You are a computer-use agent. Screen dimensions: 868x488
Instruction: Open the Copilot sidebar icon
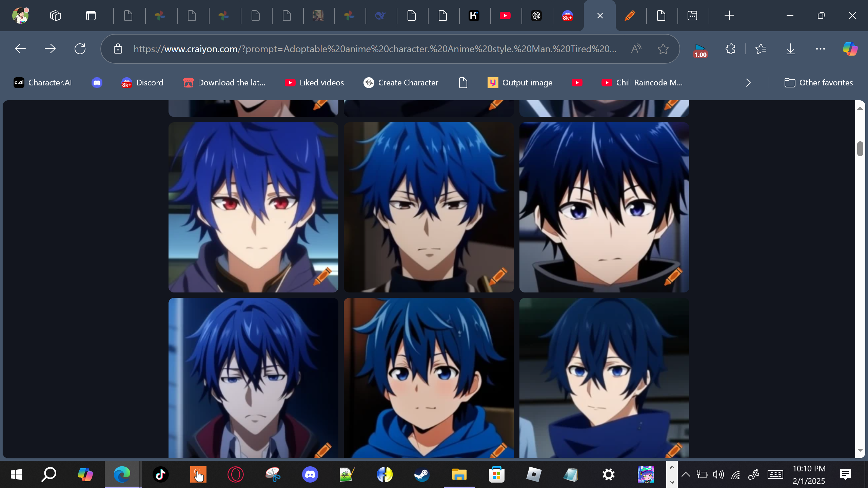[850, 49]
